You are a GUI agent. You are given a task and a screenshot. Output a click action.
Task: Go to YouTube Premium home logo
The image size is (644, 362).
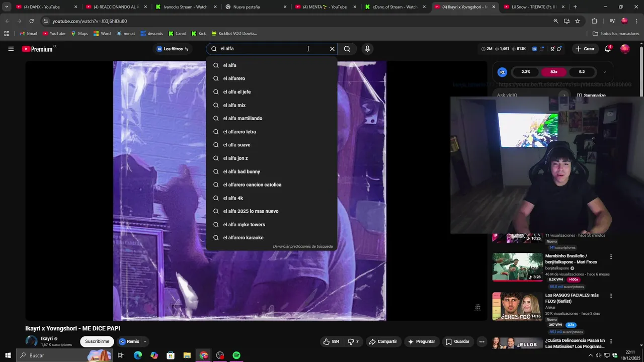point(37,49)
